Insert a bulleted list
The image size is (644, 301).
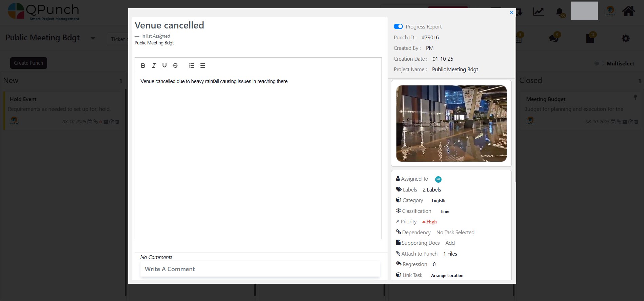coord(202,65)
